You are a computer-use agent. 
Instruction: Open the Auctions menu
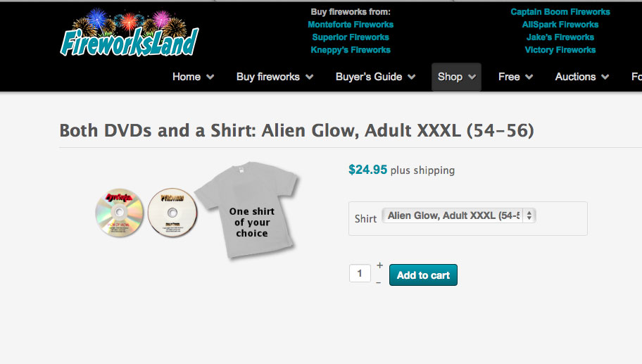coord(581,77)
